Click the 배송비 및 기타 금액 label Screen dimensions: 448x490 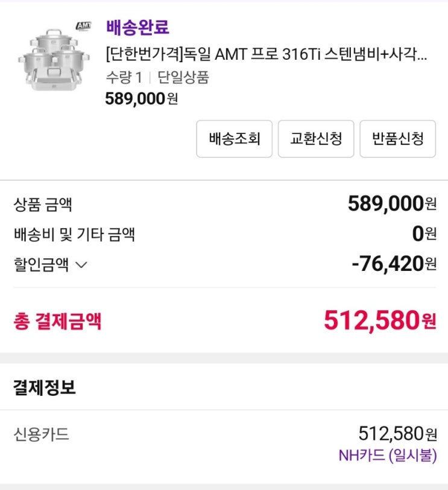click(x=74, y=234)
